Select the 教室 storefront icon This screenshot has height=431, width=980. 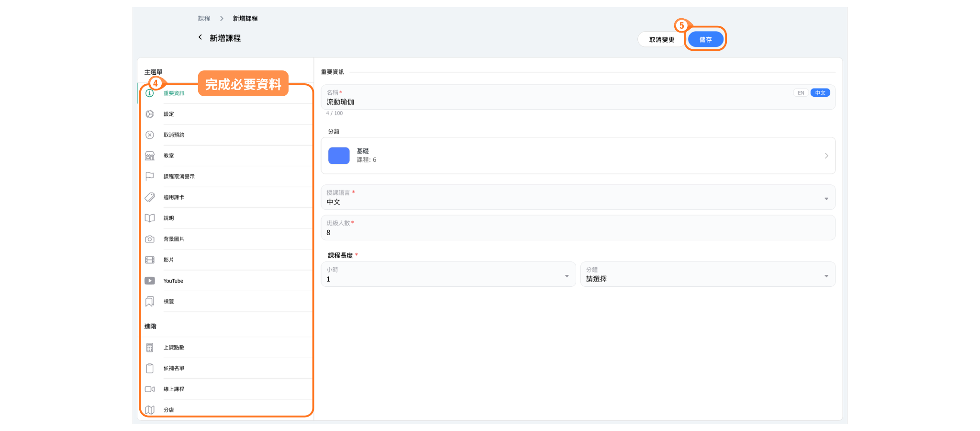(150, 156)
